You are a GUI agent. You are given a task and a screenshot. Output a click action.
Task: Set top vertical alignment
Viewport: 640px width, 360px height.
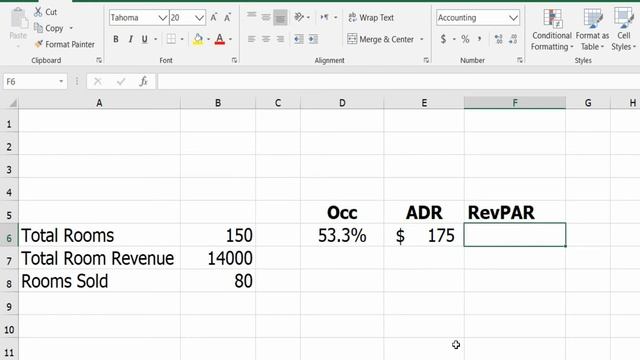pyautogui.click(x=251, y=16)
